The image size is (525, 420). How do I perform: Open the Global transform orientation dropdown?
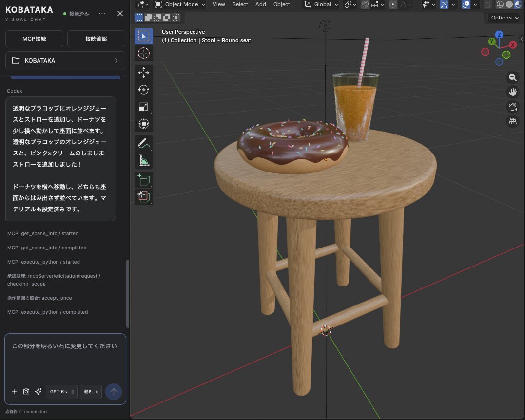tap(321, 4)
